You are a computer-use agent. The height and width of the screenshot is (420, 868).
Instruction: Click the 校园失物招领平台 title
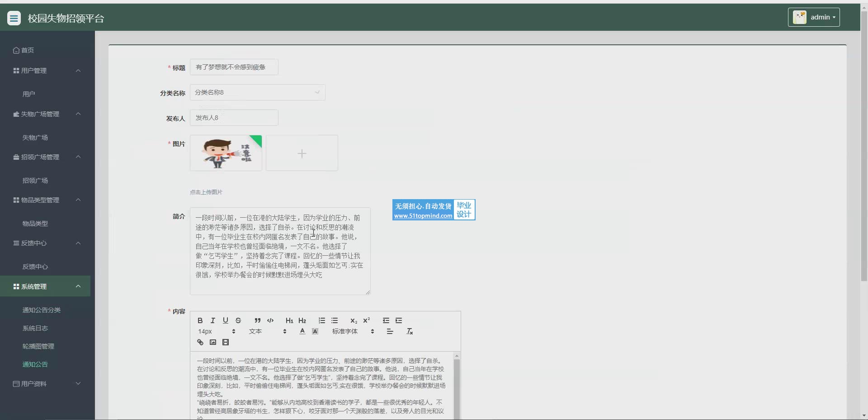click(66, 19)
